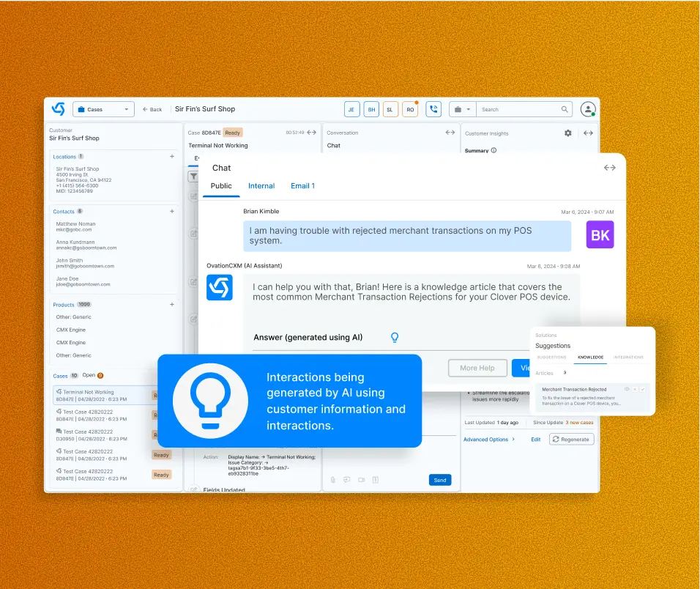
Task: Click the article insert icon beside video
Action: point(376,480)
